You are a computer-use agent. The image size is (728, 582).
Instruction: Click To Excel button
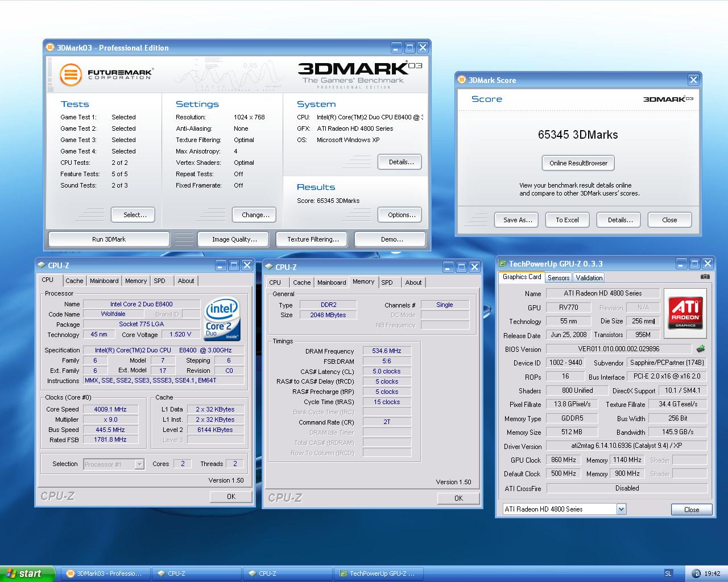point(567,220)
